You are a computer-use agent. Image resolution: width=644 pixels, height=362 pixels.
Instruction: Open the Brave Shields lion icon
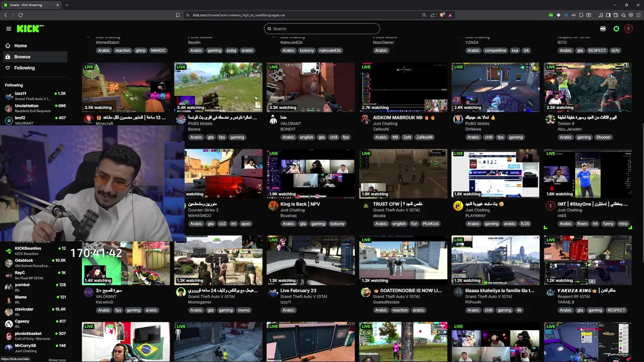coord(442,15)
